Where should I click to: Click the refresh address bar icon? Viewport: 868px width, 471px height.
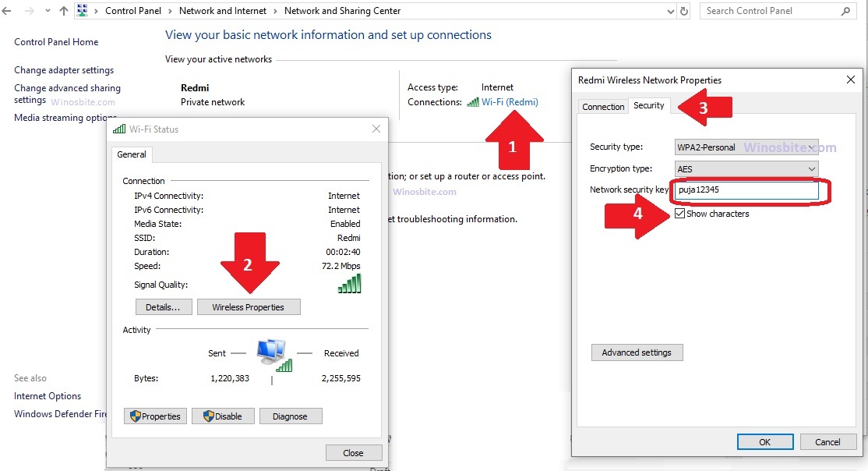pyautogui.click(x=684, y=12)
